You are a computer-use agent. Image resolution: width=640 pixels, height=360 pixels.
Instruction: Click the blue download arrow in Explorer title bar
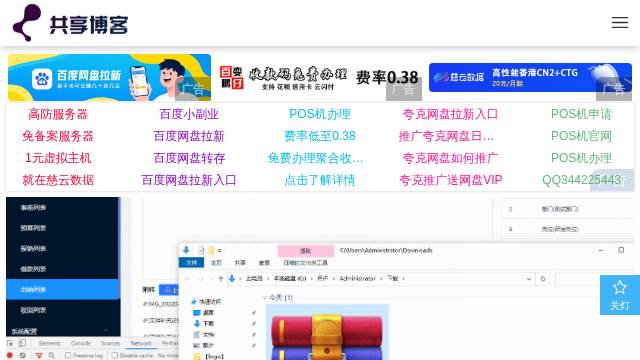pyautogui.click(x=186, y=250)
